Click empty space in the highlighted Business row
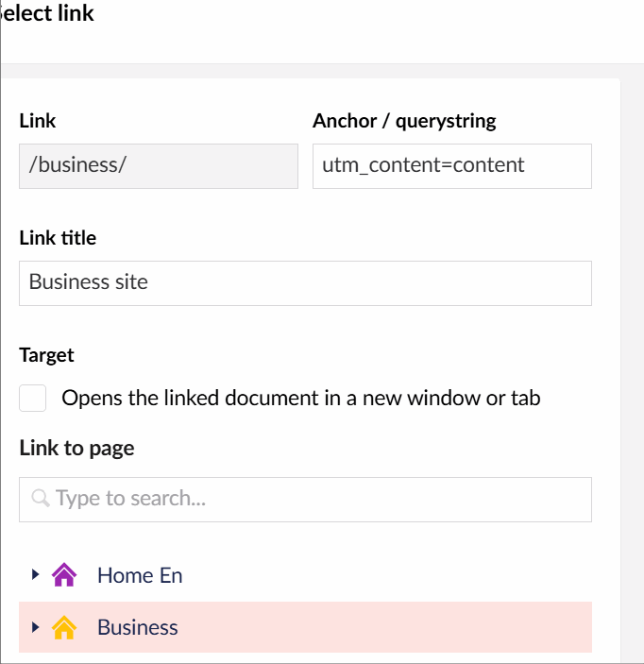 397,627
